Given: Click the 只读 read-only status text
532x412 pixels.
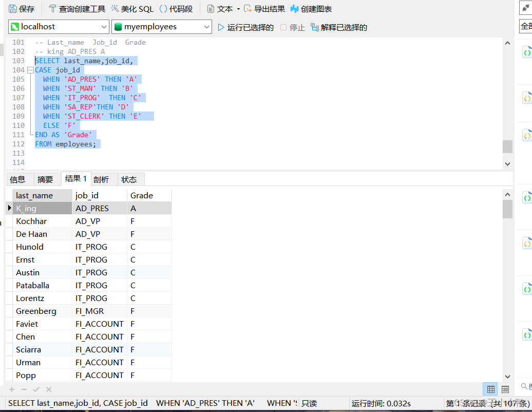Looking at the screenshot, I should coord(309,403).
